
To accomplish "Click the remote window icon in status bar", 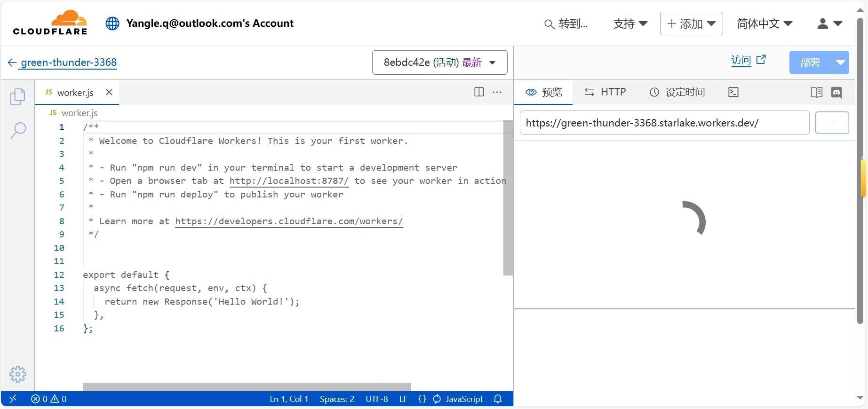I will 13,399.
